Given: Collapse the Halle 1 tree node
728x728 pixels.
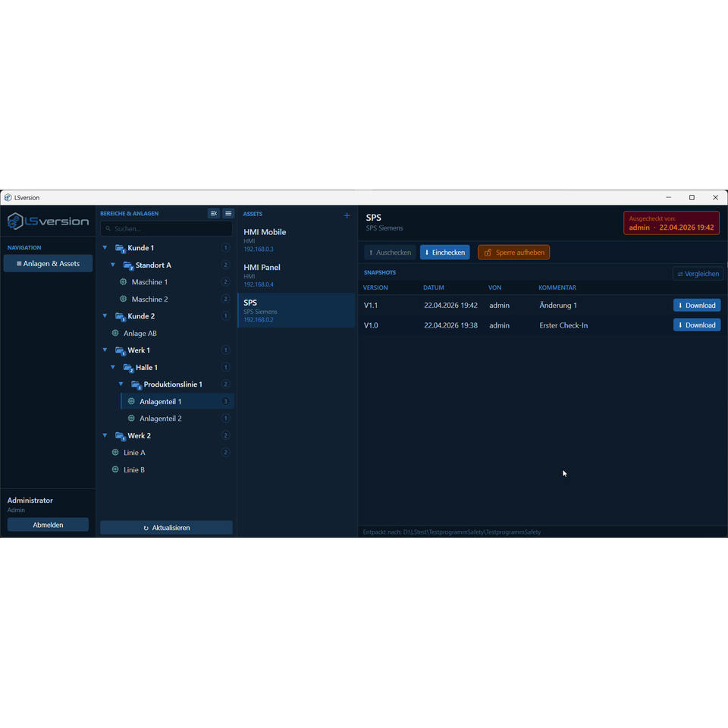Looking at the screenshot, I should 113,367.
